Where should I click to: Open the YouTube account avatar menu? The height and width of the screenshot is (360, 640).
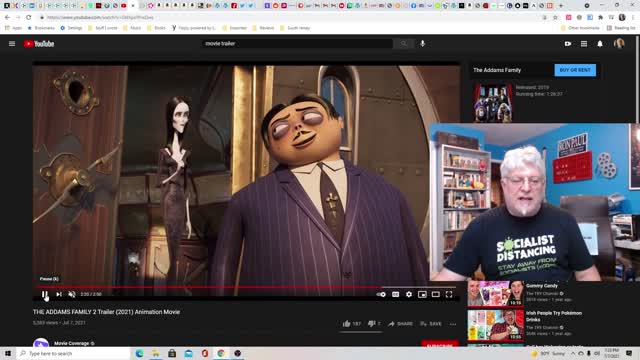coord(619,43)
